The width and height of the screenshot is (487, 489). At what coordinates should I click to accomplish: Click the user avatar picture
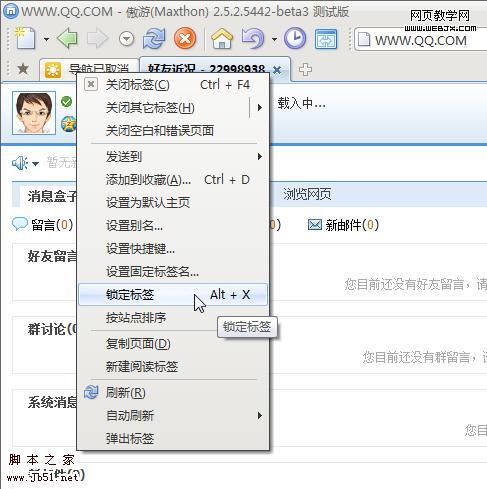click(x=34, y=113)
